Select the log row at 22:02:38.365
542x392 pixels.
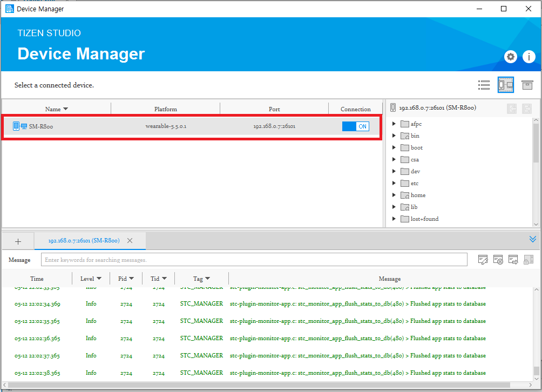267,373
